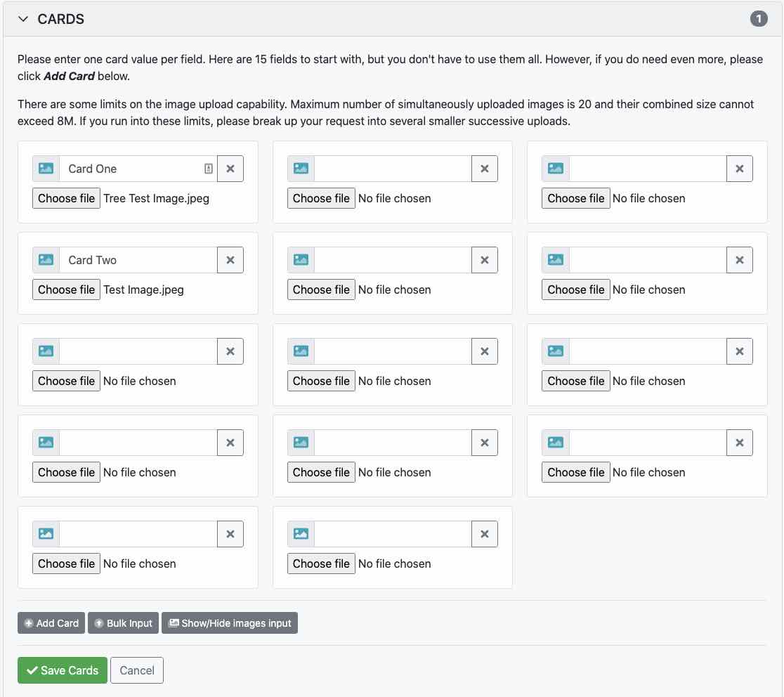The image size is (784, 697).
Task: Choose file for the Card Two upload
Action: pyautogui.click(x=66, y=289)
